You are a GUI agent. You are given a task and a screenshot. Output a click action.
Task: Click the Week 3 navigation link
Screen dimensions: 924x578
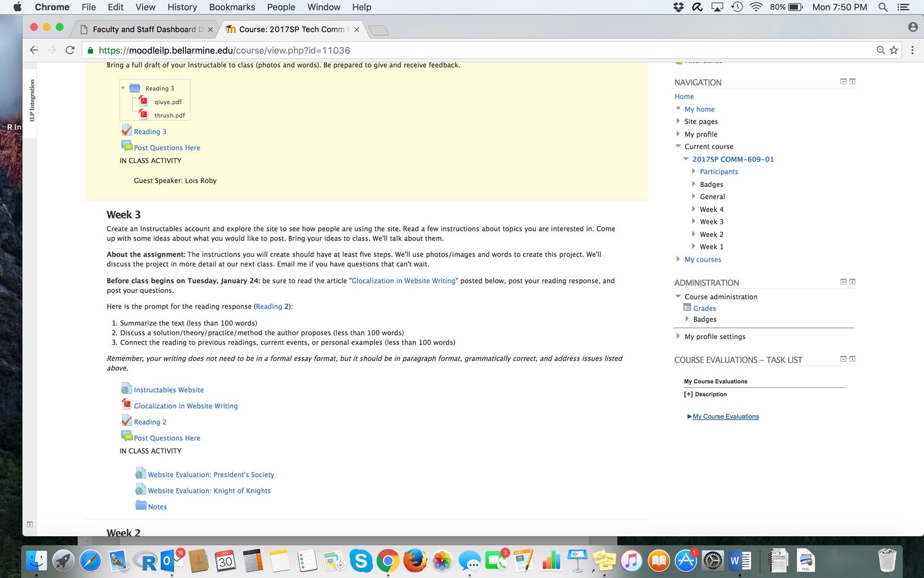tap(711, 221)
